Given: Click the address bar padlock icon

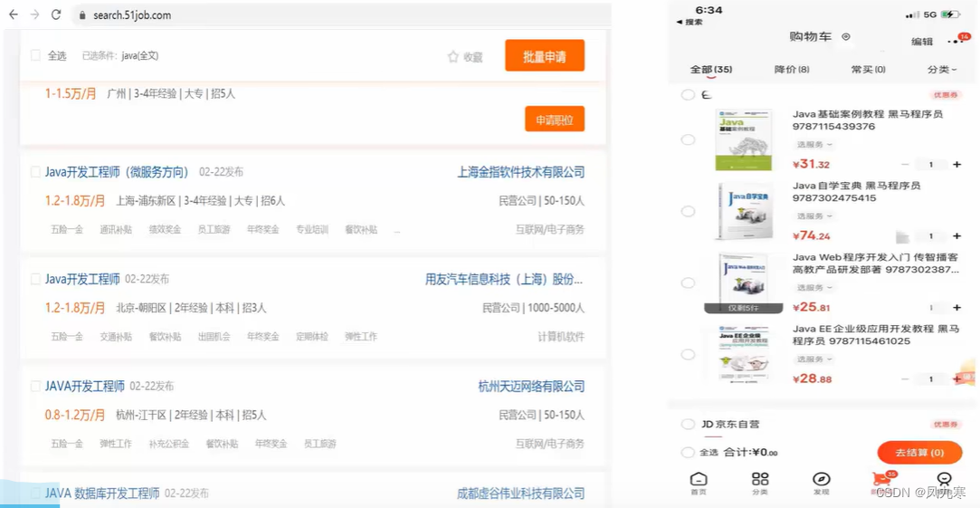Looking at the screenshot, I should coord(82,15).
